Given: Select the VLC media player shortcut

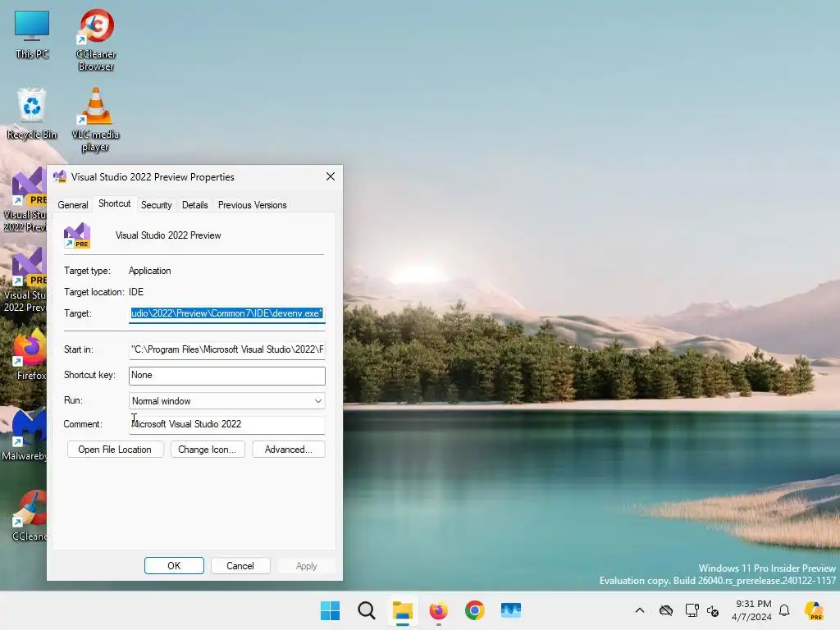Looking at the screenshot, I should pos(95,120).
